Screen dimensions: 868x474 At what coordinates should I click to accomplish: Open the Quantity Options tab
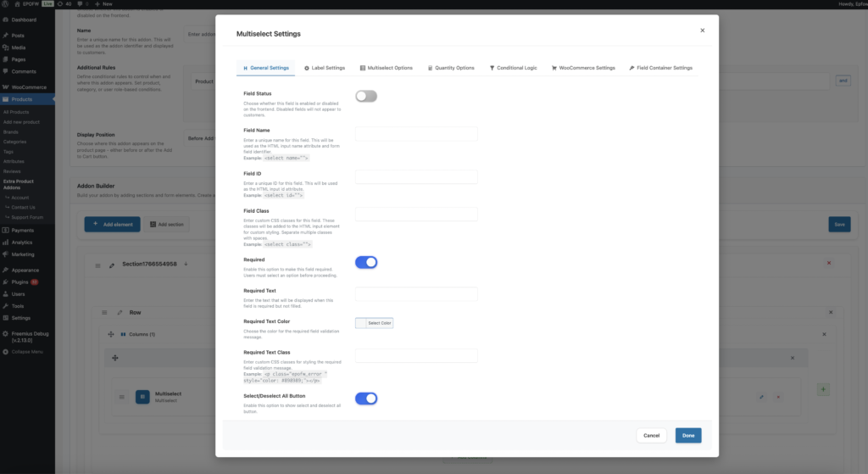pyautogui.click(x=451, y=68)
